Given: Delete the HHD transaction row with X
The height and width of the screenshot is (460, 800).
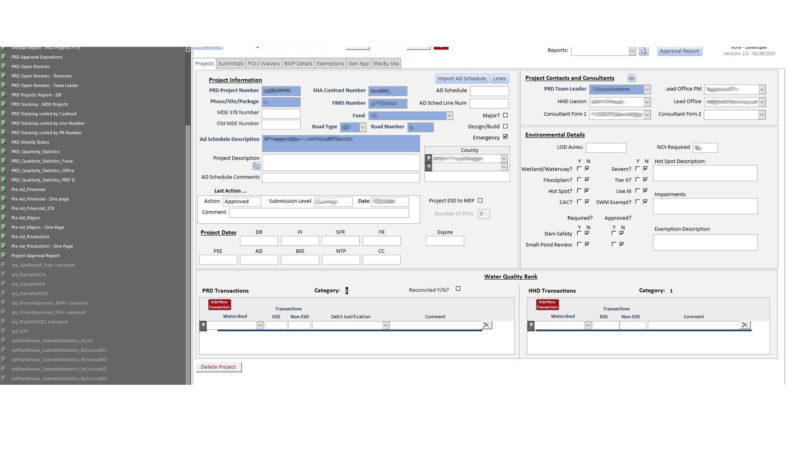Looking at the screenshot, I should [x=745, y=325].
